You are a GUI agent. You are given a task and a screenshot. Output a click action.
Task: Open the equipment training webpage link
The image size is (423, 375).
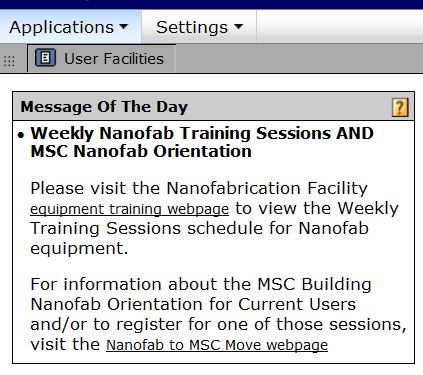click(129, 209)
